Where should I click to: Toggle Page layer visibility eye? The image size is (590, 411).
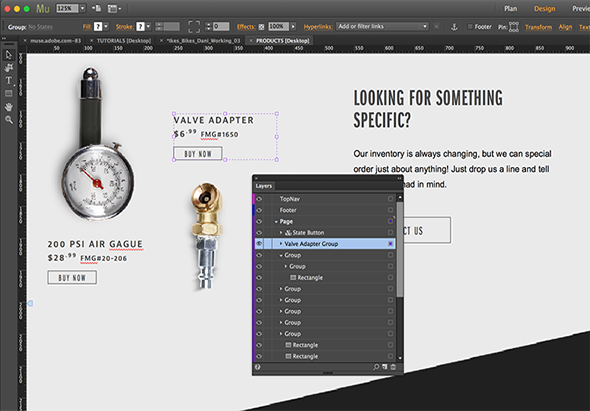pos(259,221)
